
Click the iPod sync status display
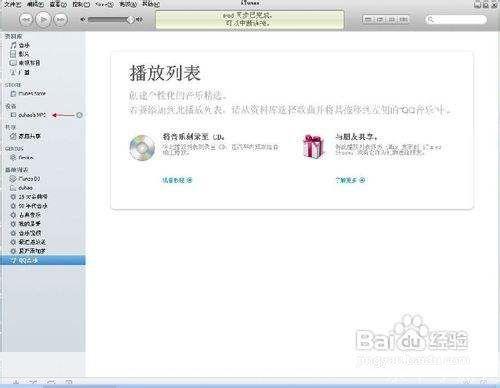pos(249,19)
